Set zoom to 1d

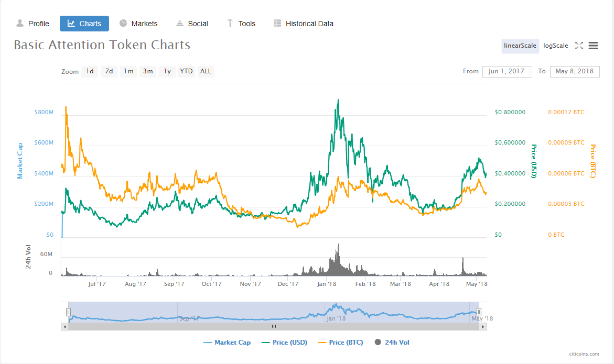click(90, 71)
